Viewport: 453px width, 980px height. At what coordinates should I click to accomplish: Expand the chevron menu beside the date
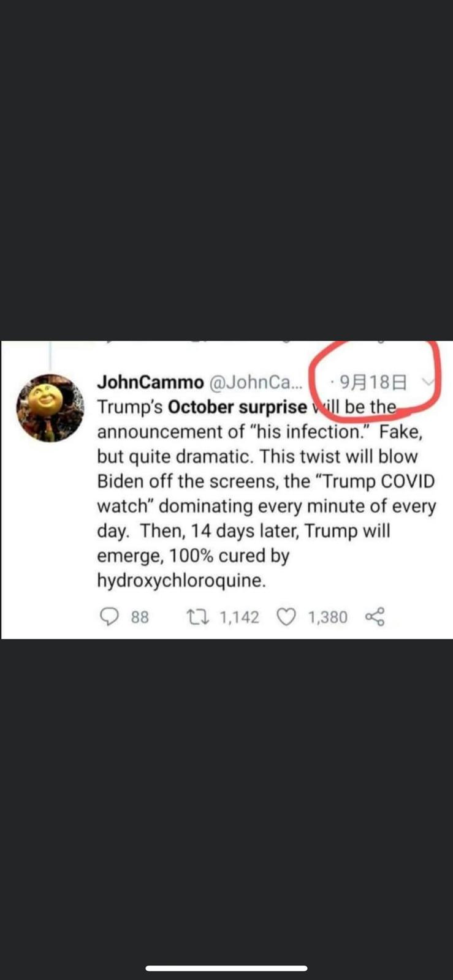coord(428,382)
